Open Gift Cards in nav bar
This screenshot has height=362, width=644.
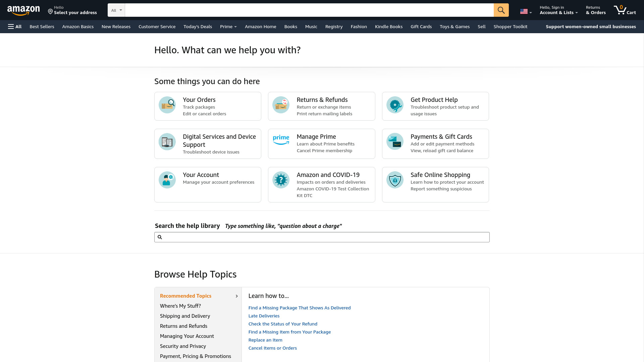tap(421, 26)
